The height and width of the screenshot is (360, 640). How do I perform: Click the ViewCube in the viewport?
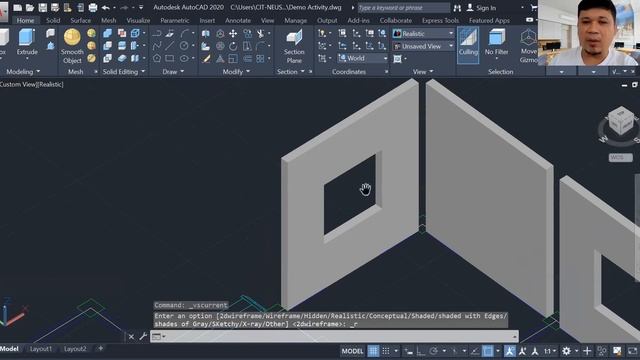(621, 121)
